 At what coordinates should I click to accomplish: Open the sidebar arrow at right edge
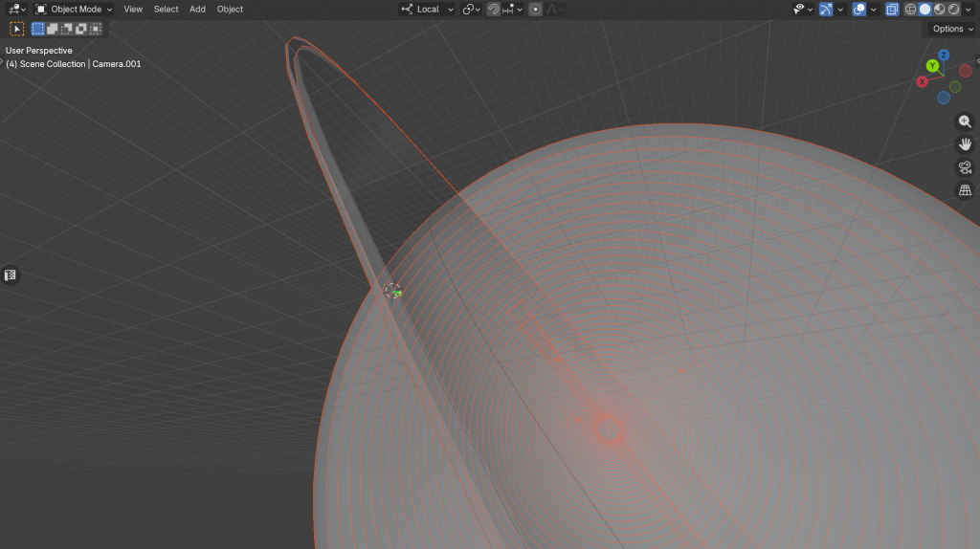pyautogui.click(x=977, y=60)
